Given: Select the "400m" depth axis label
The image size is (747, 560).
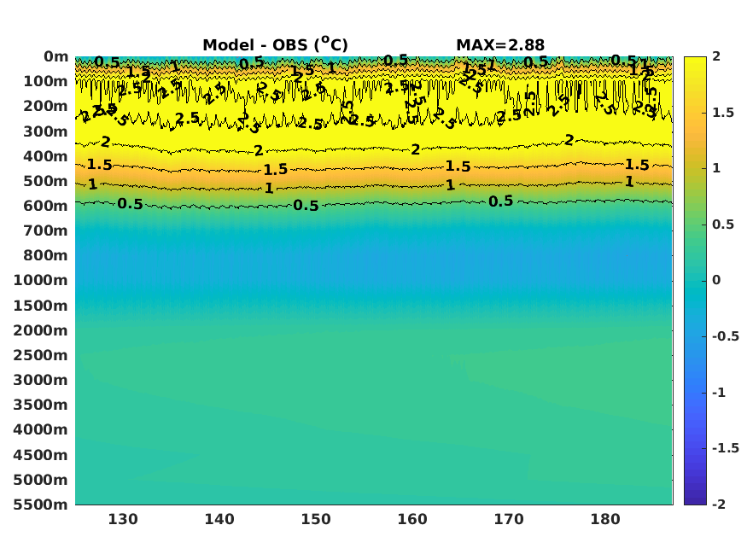Looking at the screenshot, I should point(46,155).
